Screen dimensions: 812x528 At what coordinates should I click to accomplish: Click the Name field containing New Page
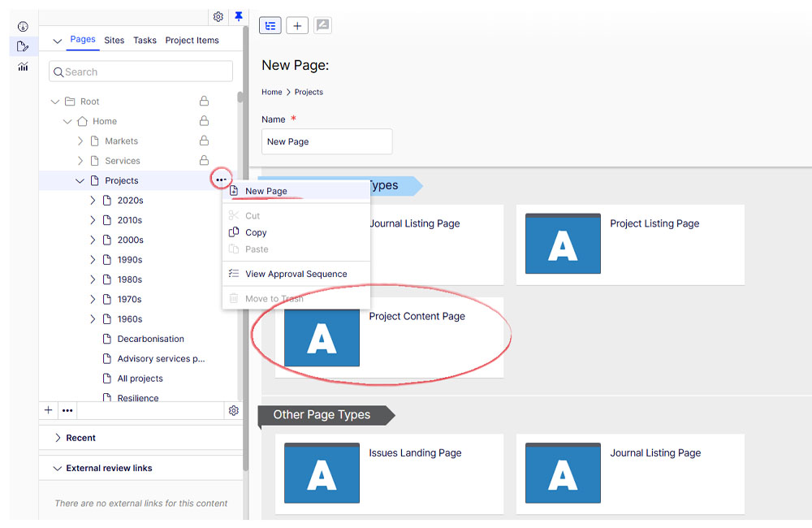326,141
